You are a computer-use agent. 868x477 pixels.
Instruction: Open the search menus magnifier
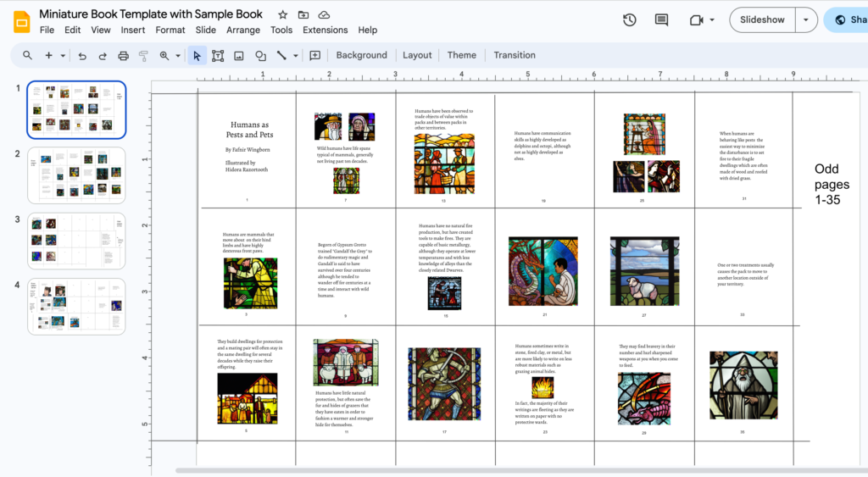point(27,55)
